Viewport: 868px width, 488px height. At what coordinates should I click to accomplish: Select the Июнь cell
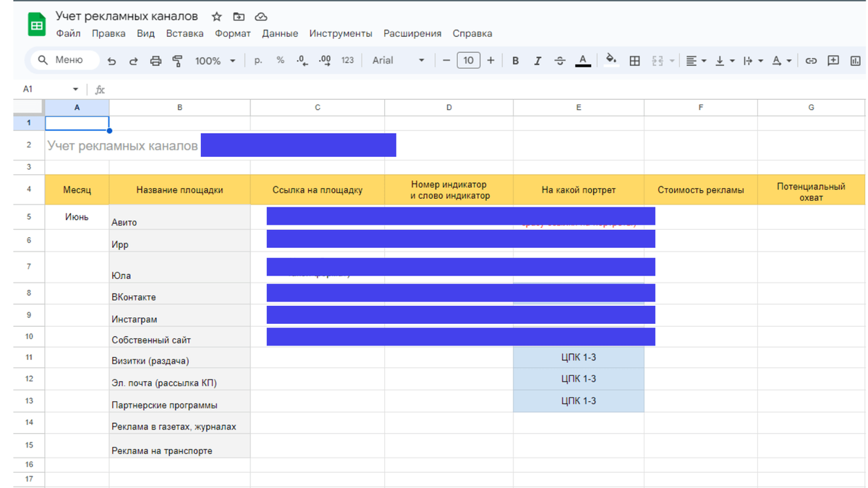77,217
